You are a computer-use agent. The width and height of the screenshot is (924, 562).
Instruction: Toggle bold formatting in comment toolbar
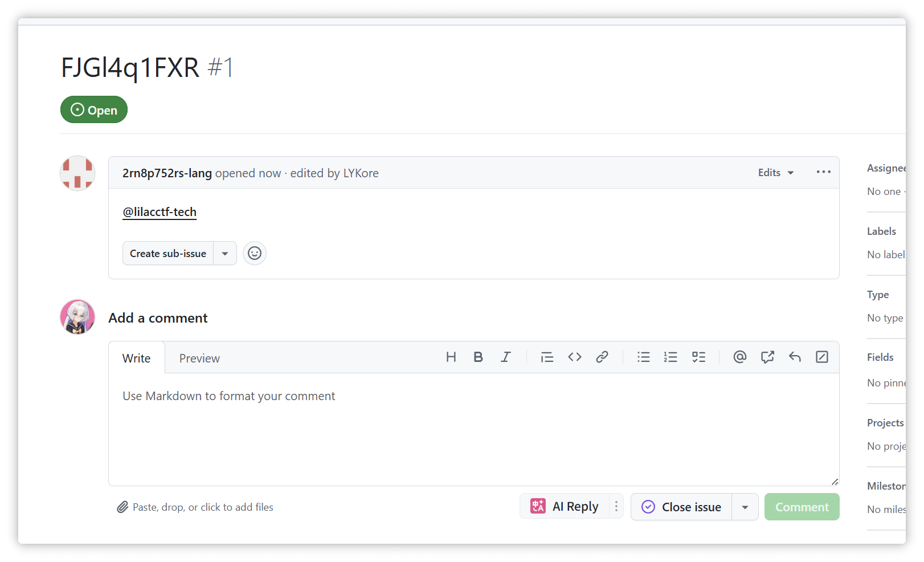tap(478, 357)
